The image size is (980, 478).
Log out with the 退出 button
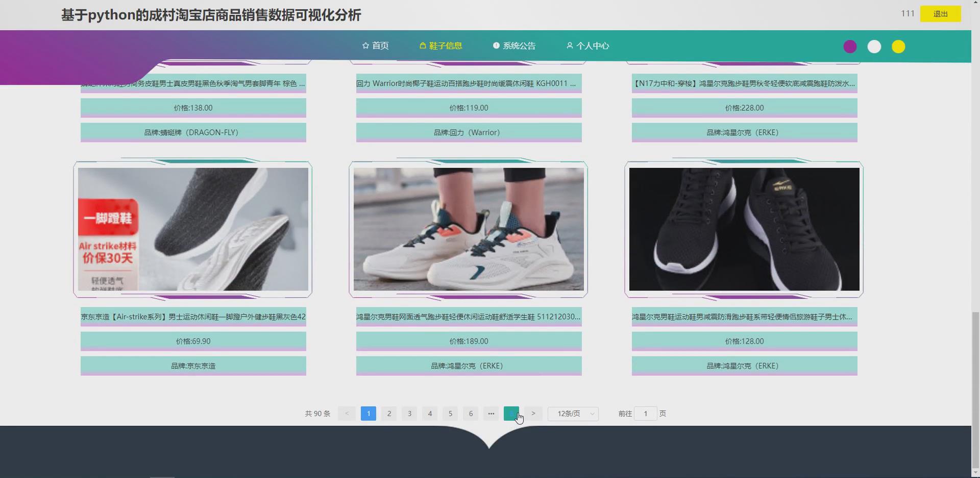coord(940,14)
